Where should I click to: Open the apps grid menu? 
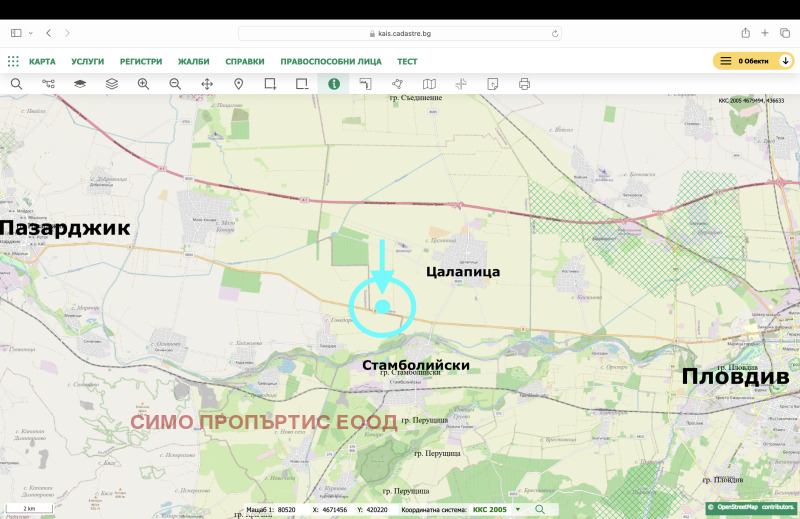[13, 61]
